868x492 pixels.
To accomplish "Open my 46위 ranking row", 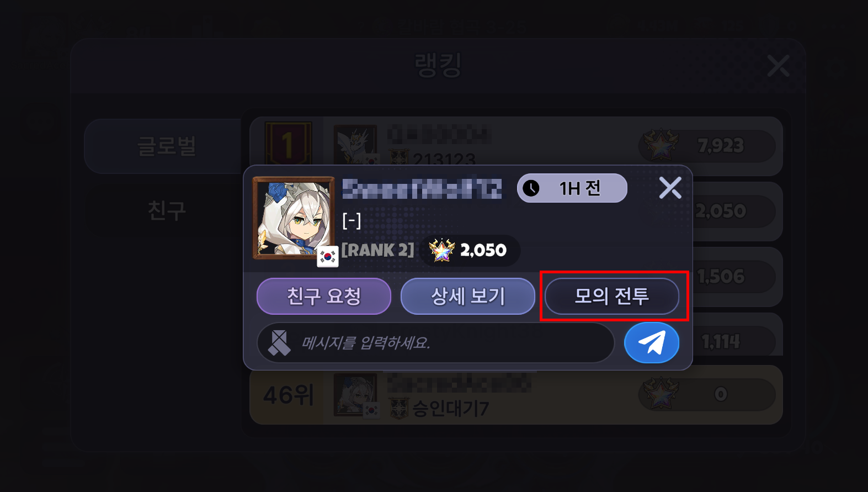I will tap(516, 395).
